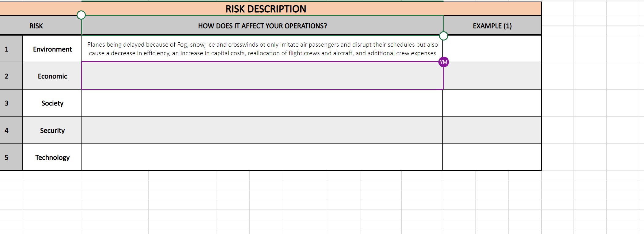Click the empty Environment example cell
This screenshot has height=234, width=644.
492,48
